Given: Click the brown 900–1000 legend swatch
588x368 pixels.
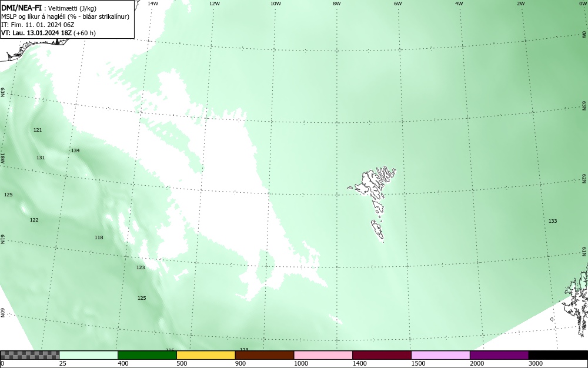Looking at the screenshot, I should [265, 355].
